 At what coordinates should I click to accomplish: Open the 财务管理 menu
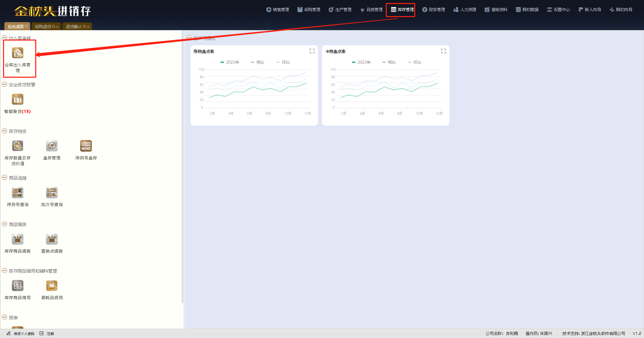click(434, 10)
